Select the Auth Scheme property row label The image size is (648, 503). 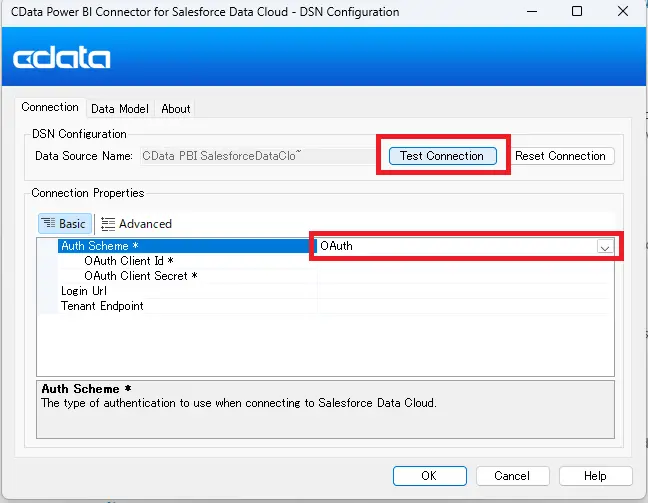[x=95, y=246]
